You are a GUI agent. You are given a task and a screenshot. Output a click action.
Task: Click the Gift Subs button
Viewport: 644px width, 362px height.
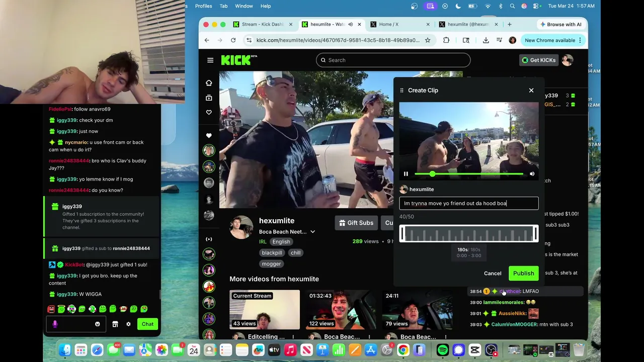(356, 223)
